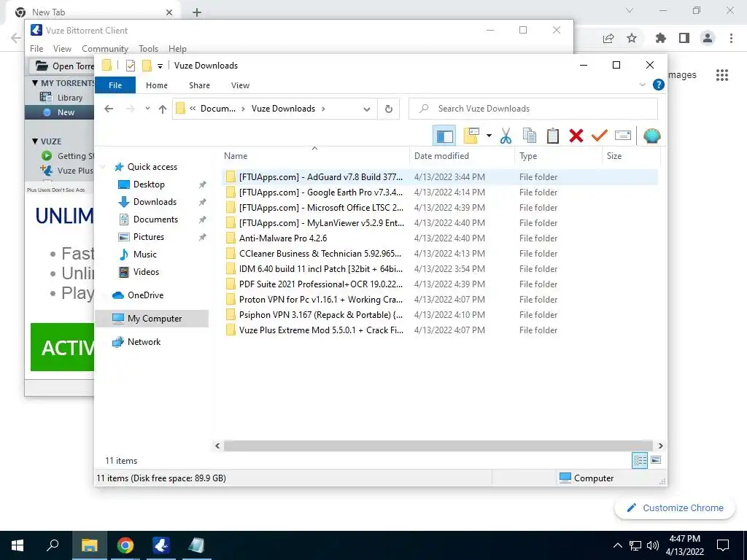
Task: Bookmark this tab with Chrome star icon
Action: 632,38
